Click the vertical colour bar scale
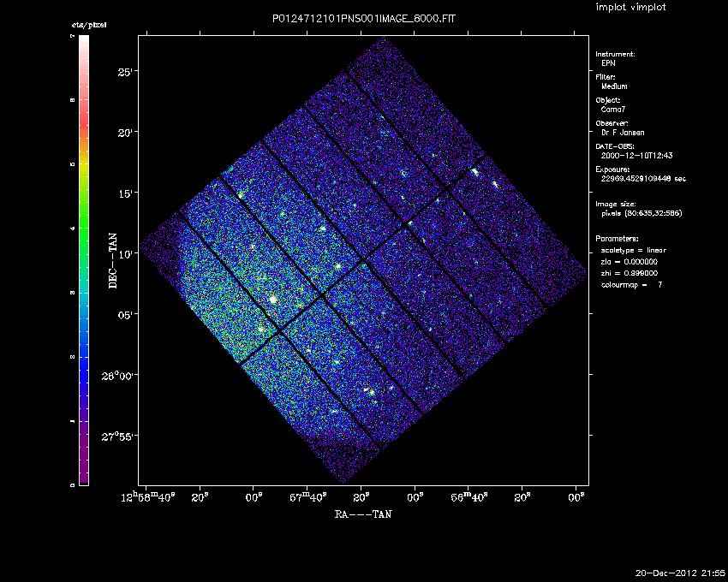This screenshot has width=728, height=582. tap(84, 261)
